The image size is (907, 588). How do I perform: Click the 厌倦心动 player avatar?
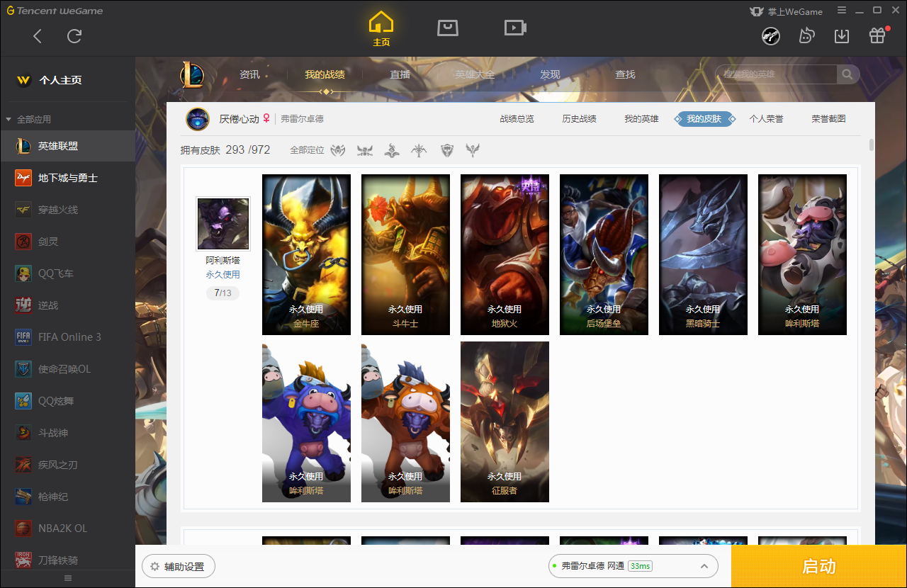click(198, 119)
